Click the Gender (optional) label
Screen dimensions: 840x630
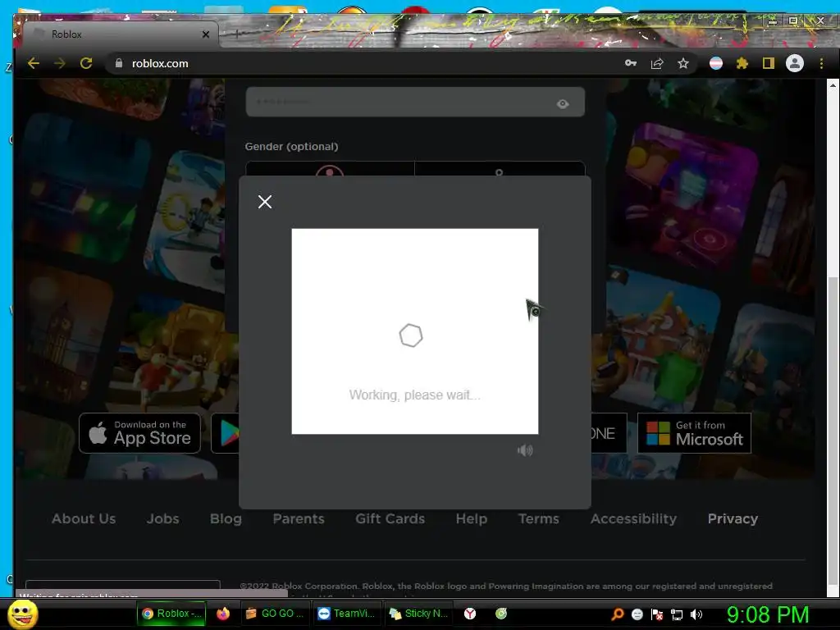click(x=291, y=146)
